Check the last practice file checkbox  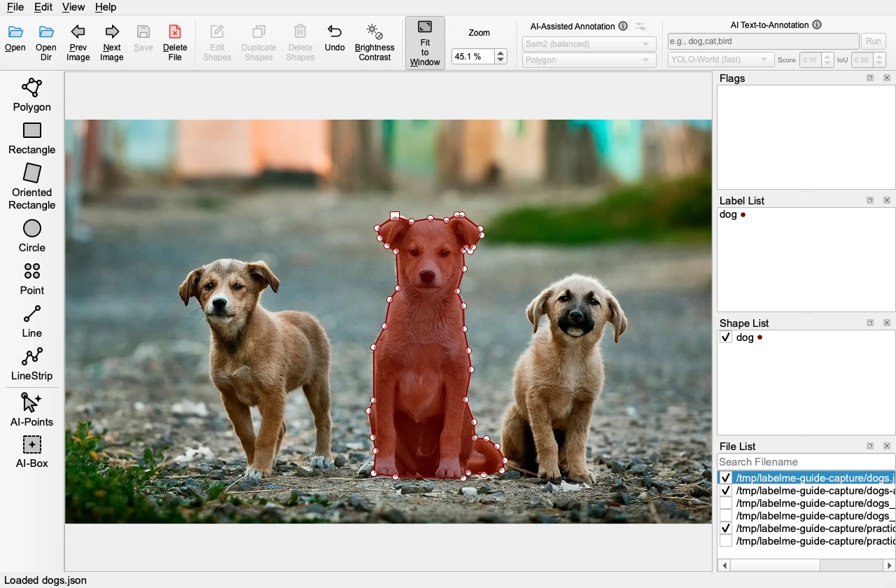pyautogui.click(x=726, y=541)
